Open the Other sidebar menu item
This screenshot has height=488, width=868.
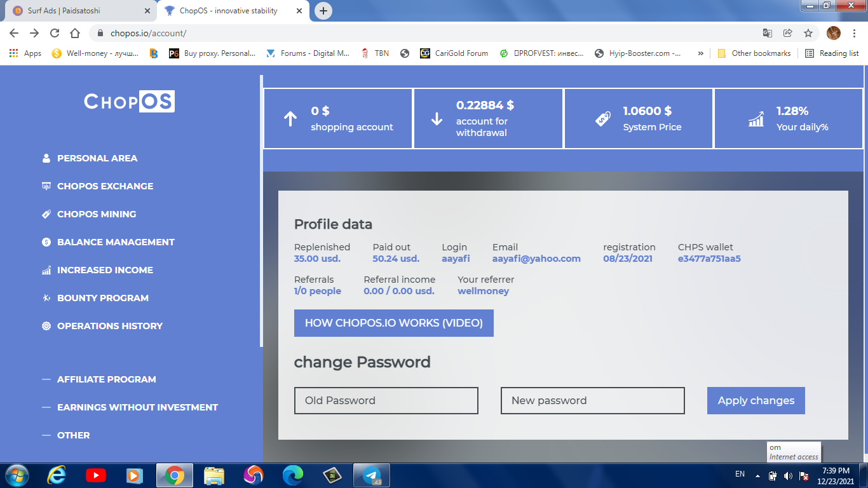point(73,435)
